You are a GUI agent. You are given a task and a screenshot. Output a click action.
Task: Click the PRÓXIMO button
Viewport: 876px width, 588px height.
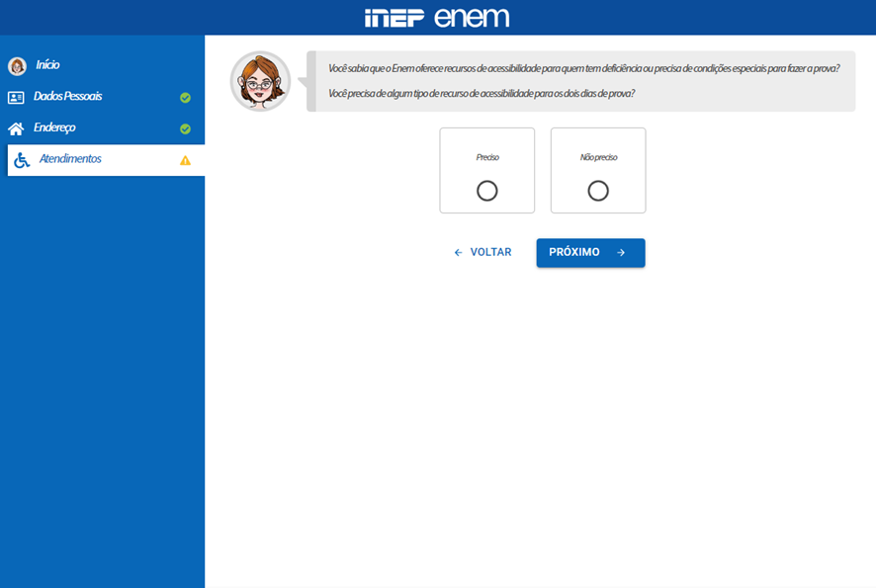tap(589, 252)
